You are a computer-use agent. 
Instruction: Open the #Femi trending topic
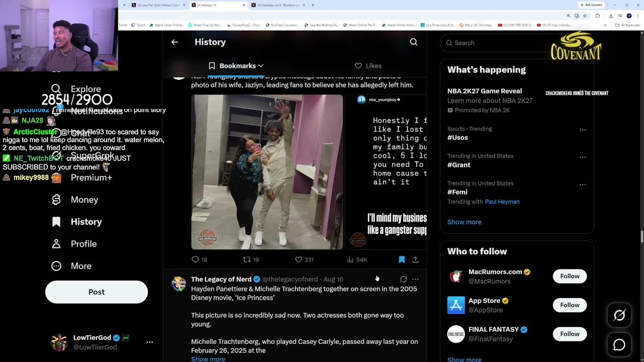[457, 192]
